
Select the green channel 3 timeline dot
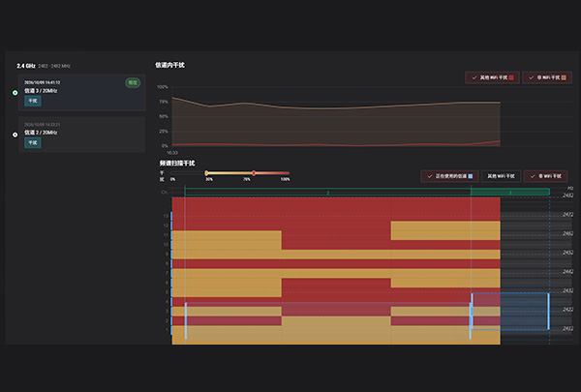[x=15, y=93]
